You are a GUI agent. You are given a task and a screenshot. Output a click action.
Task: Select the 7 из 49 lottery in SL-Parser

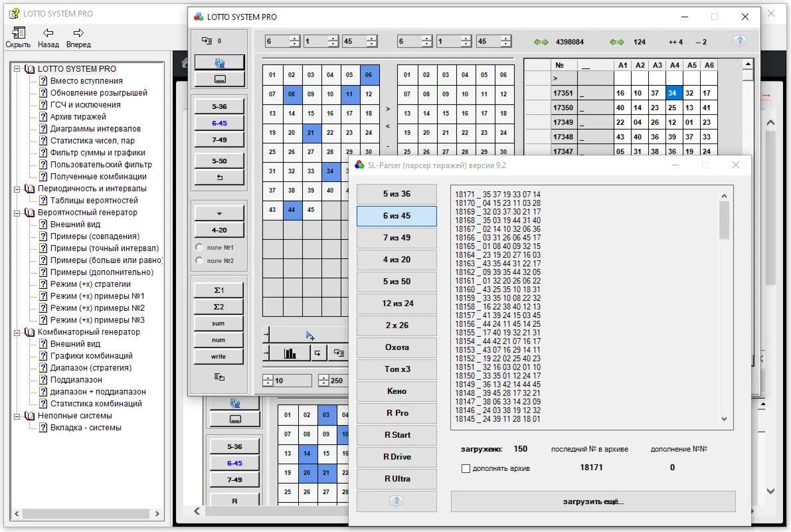(x=396, y=238)
